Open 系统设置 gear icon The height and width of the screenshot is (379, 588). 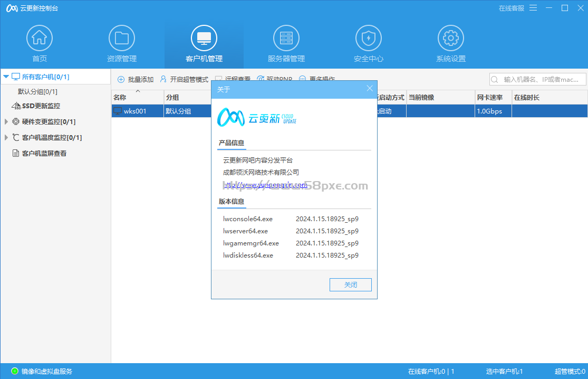[x=451, y=39]
